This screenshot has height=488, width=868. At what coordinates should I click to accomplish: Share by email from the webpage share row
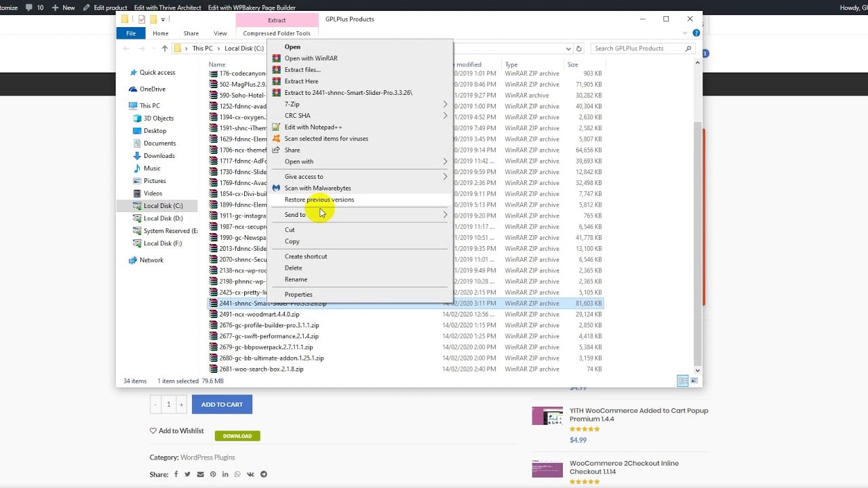point(200,474)
